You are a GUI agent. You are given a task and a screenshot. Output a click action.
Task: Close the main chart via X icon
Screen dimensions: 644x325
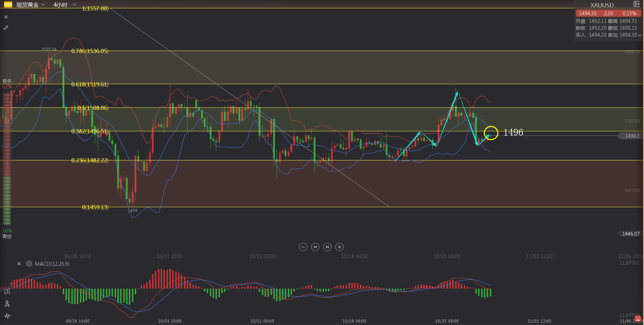pyautogui.click(x=6, y=17)
